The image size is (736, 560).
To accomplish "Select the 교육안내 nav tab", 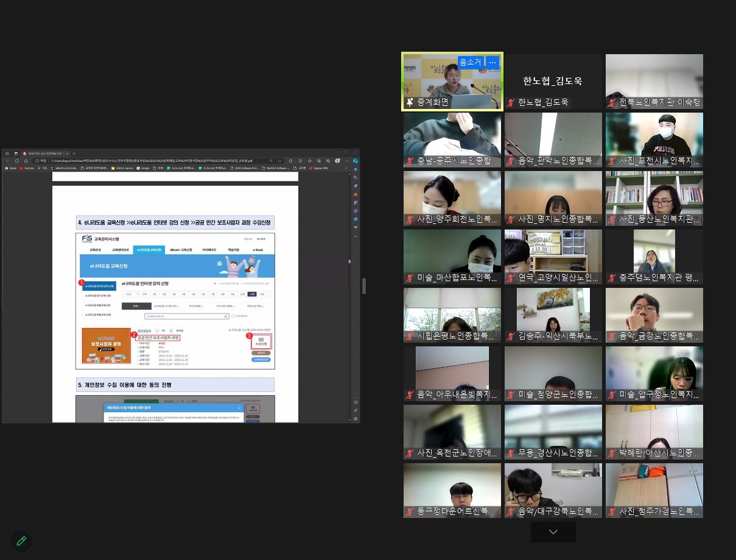I will (x=96, y=250).
